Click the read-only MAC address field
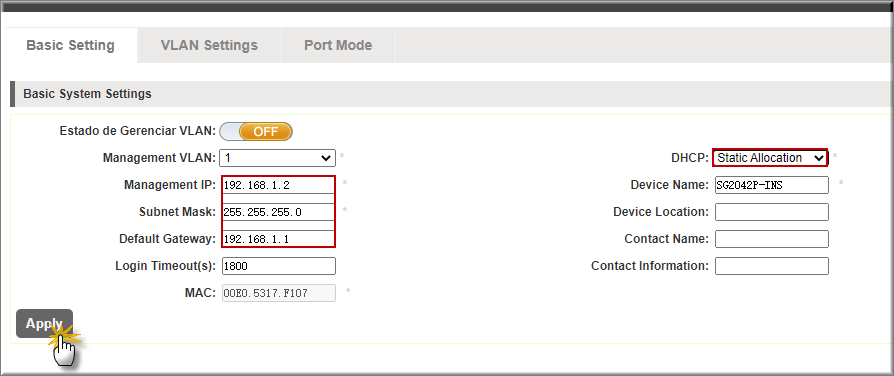This screenshot has height=376, width=894. [x=278, y=293]
